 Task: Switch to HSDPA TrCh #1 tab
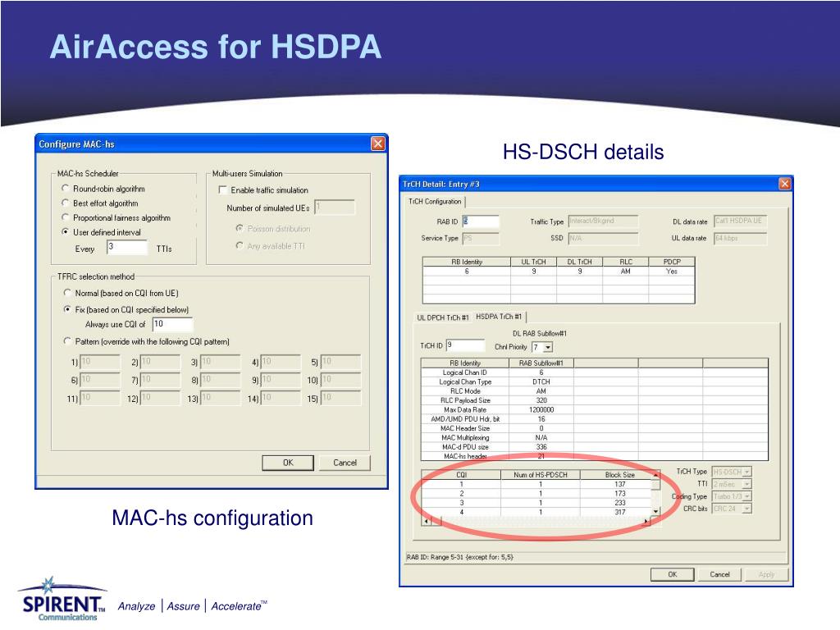click(x=499, y=317)
